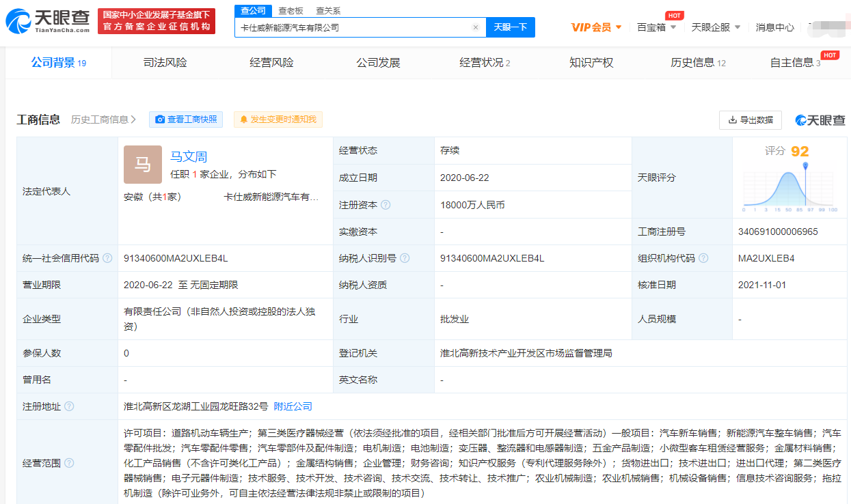Clear the search box with the X icon
The height and width of the screenshot is (504, 851).
pyautogui.click(x=476, y=27)
